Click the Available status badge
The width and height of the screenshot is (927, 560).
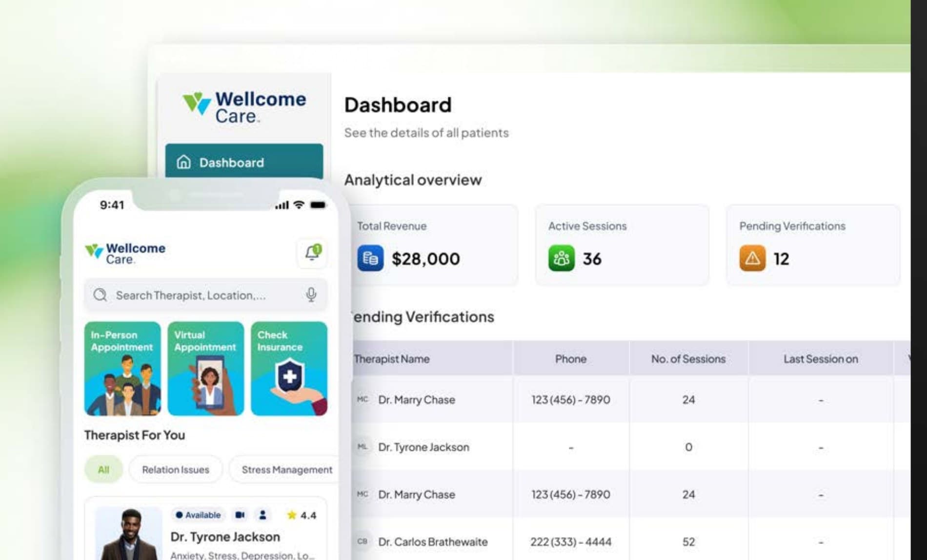click(x=198, y=515)
